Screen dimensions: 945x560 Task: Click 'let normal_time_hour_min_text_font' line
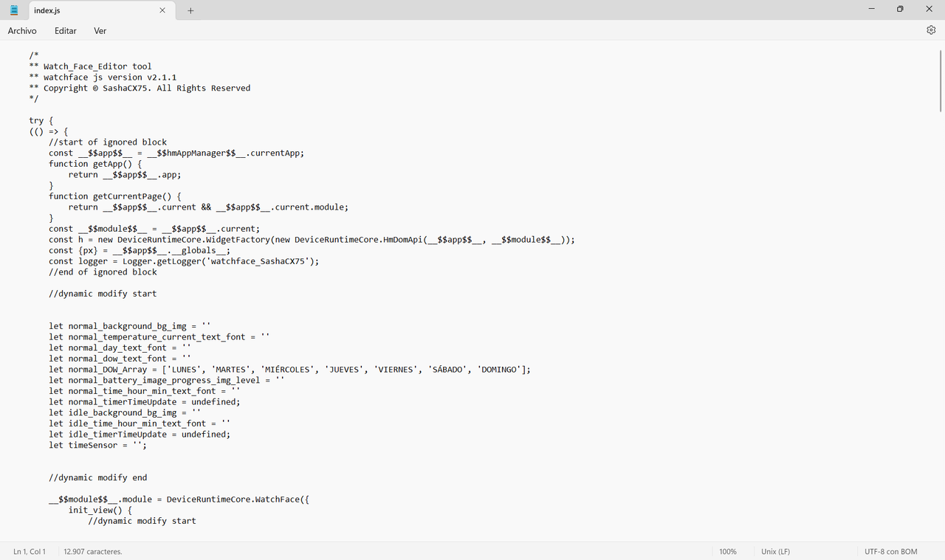(145, 391)
